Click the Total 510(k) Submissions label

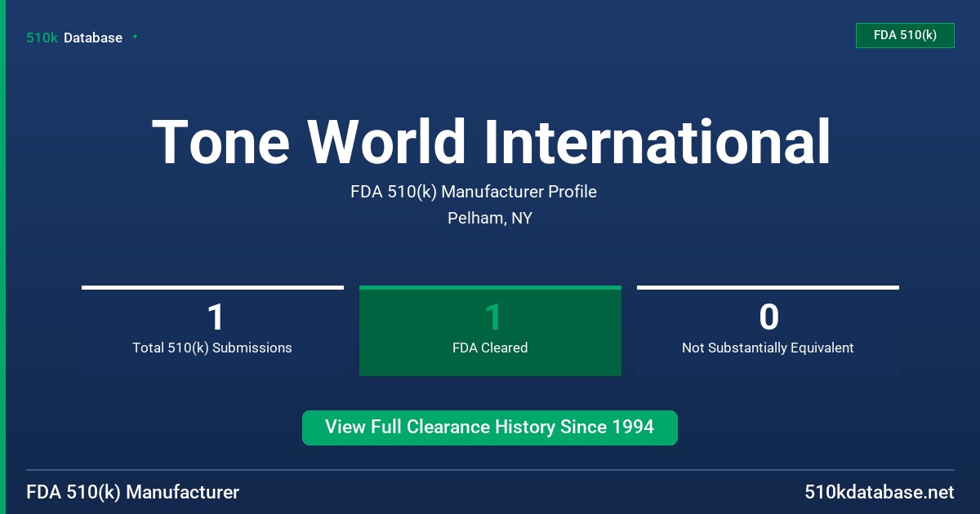(212, 348)
